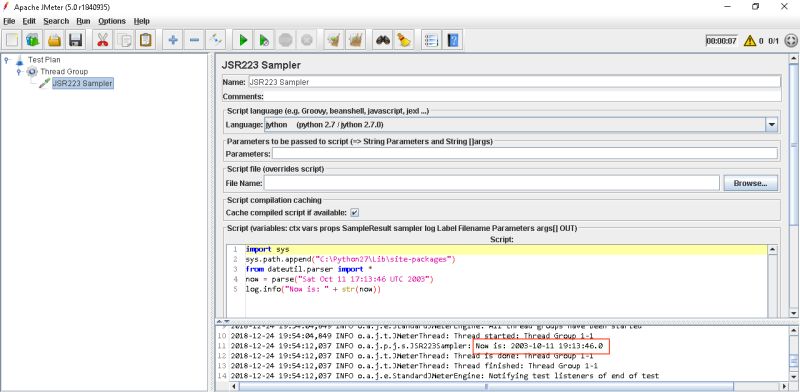Click into the Parameters field
This screenshot has height=392, width=800.
pos(524,153)
